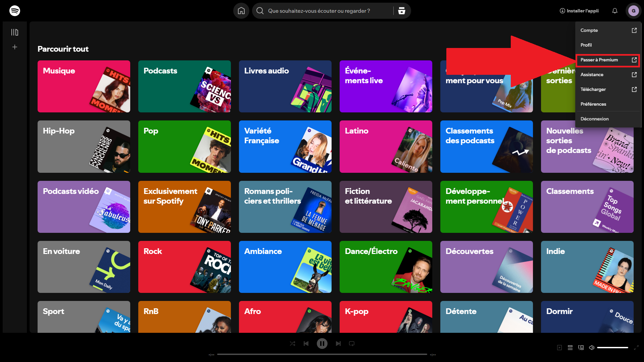Mute the volume speaker icon
The width and height of the screenshot is (644, 362).
point(591,348)
